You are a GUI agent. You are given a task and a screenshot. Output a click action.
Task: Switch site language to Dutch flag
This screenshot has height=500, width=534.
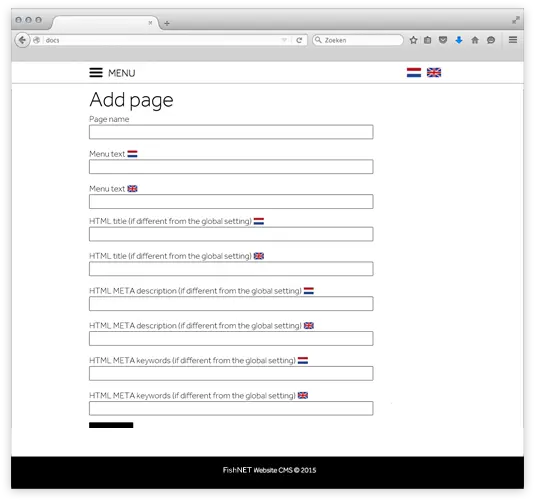pyautogui.click(x=414, y=73)
